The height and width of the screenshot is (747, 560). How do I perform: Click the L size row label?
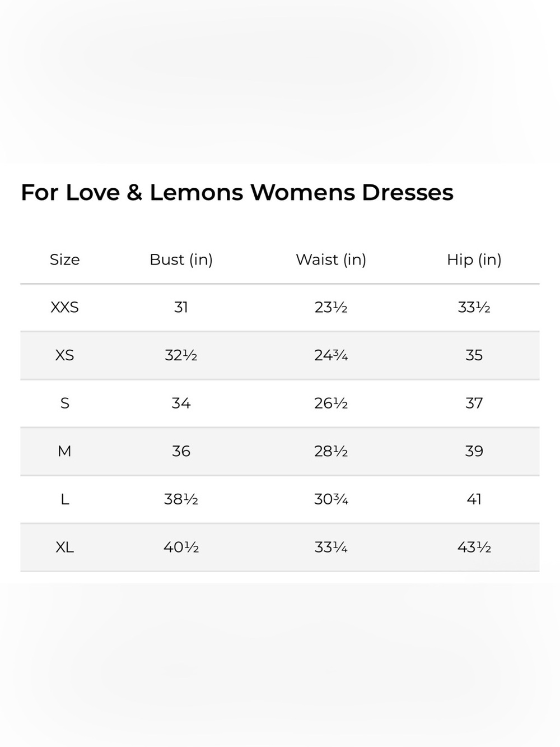click(x=64, y=499)
